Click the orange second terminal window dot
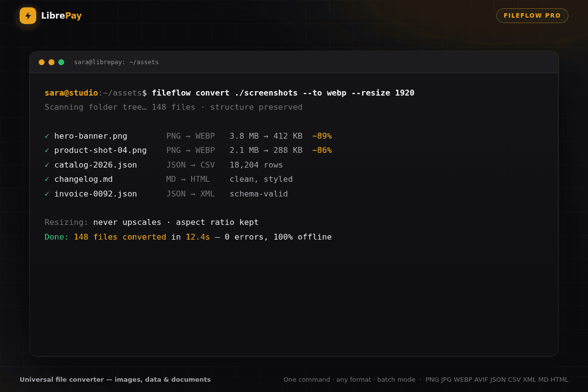 (51, 62)
